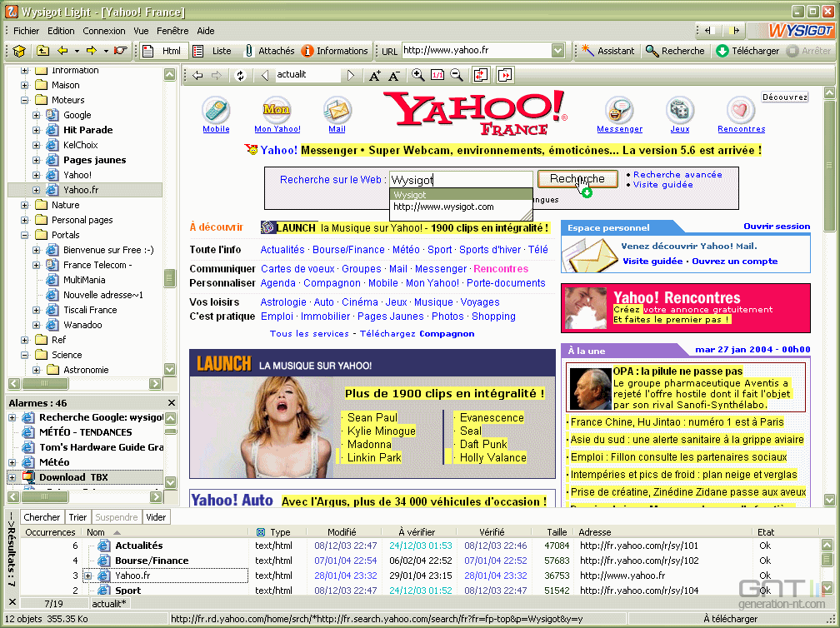Image resolution: width=840 pixels, height=628 pixels.
Task: Jump to next search occurrence triangle
Action: tap(351, 76)
